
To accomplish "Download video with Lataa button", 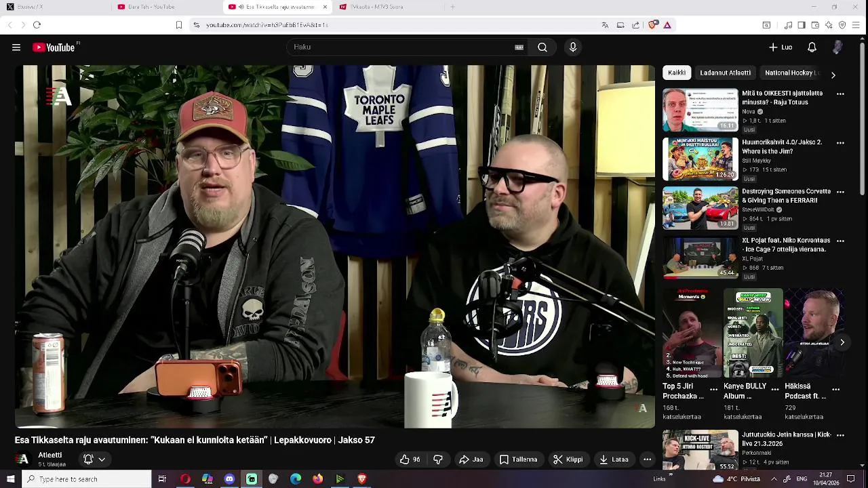I will 614,460.
